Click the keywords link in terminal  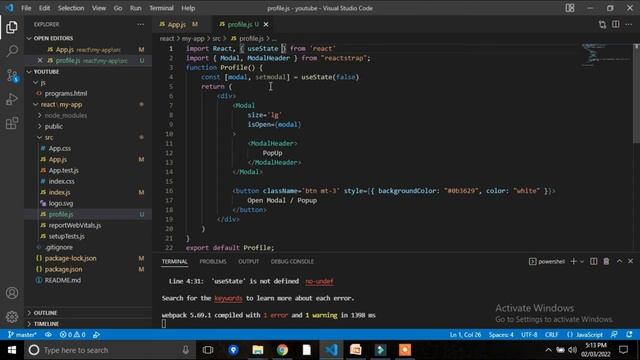point(228,298)
